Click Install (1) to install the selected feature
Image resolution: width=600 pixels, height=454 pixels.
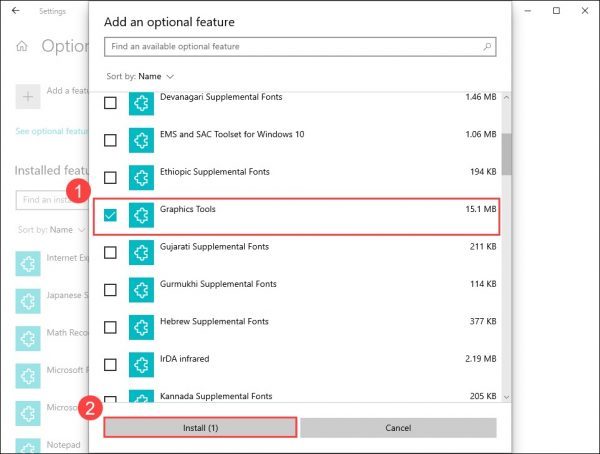coord(200,428)
